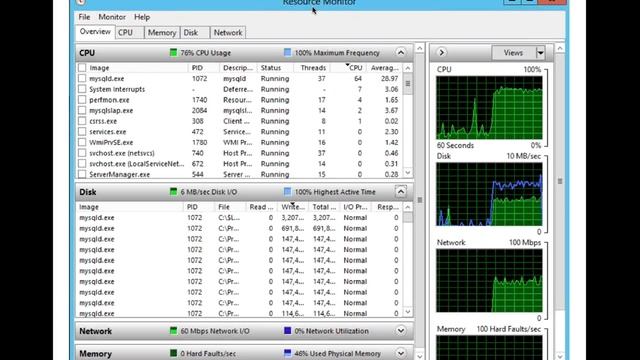Open the Views dropdown arrow
The height and width of the screenshot is (360, 640).
[x=540, y=53]
